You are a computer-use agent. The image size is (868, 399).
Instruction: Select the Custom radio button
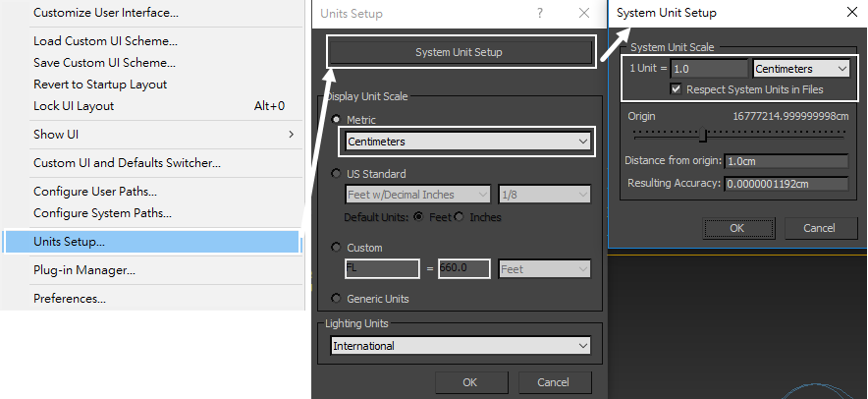point(336,247)
